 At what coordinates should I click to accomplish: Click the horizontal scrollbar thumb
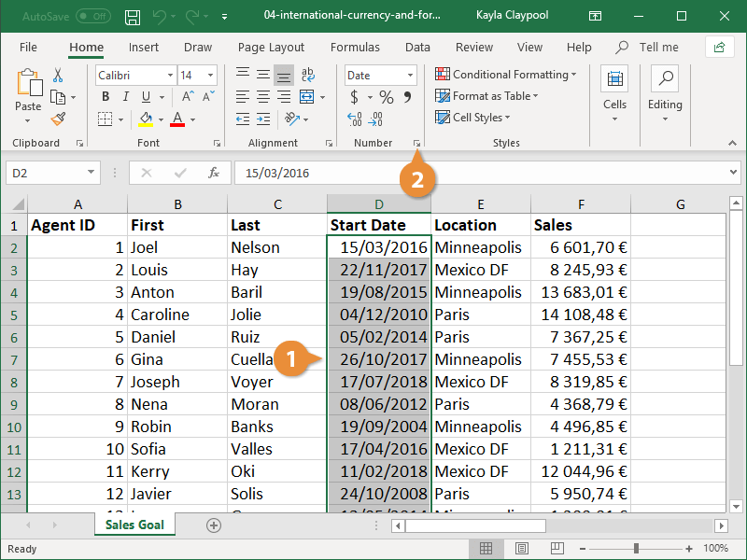(x=475, y=525)
